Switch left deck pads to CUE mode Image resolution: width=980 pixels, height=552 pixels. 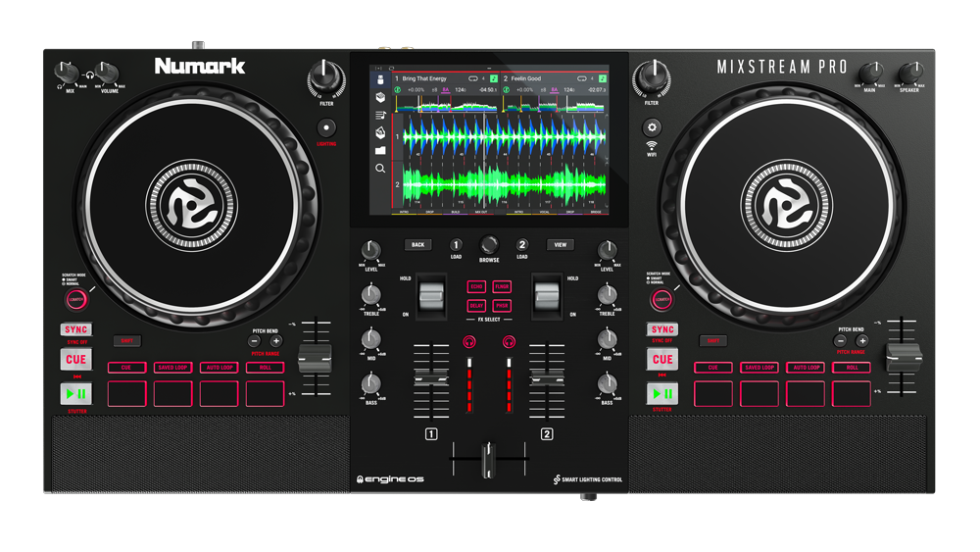click(126, 368)
